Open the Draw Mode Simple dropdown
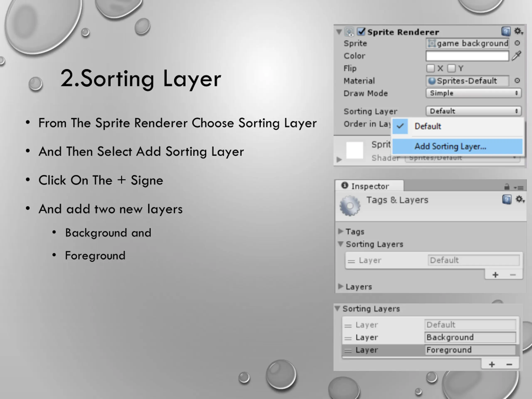Image resolution: width=532 pixels, height=399 pixels. (x=473, y=93)
